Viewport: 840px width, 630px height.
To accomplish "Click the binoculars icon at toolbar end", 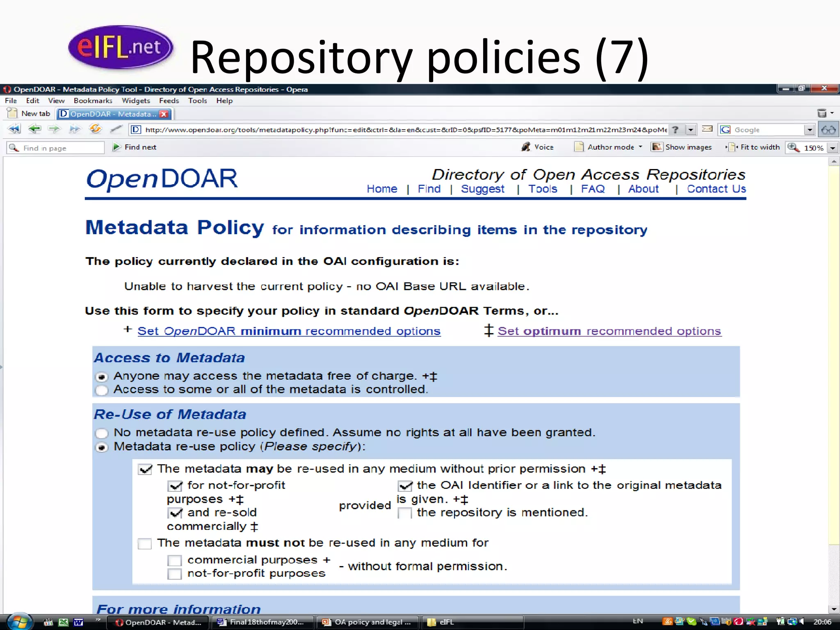I will (x=828, y=130).
